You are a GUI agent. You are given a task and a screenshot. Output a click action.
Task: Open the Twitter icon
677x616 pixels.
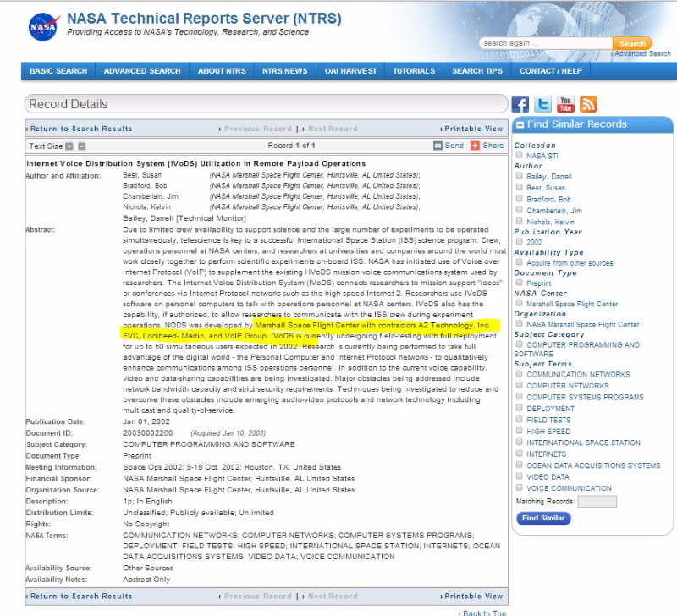(x=543, y=104)
